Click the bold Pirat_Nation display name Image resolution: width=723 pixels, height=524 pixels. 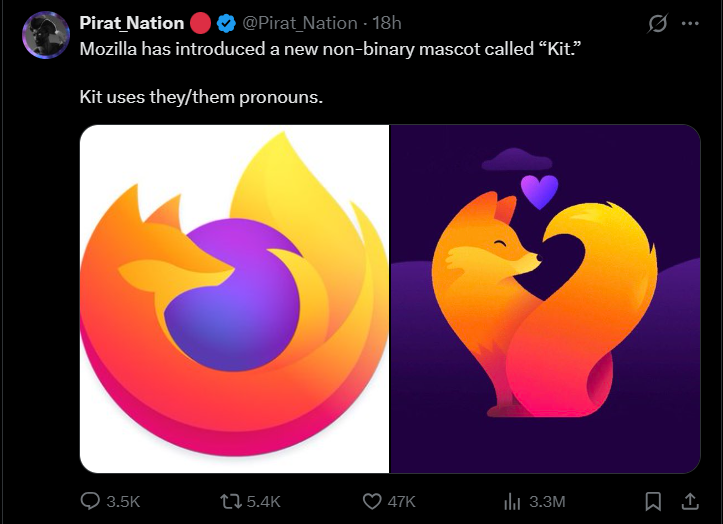131,23
